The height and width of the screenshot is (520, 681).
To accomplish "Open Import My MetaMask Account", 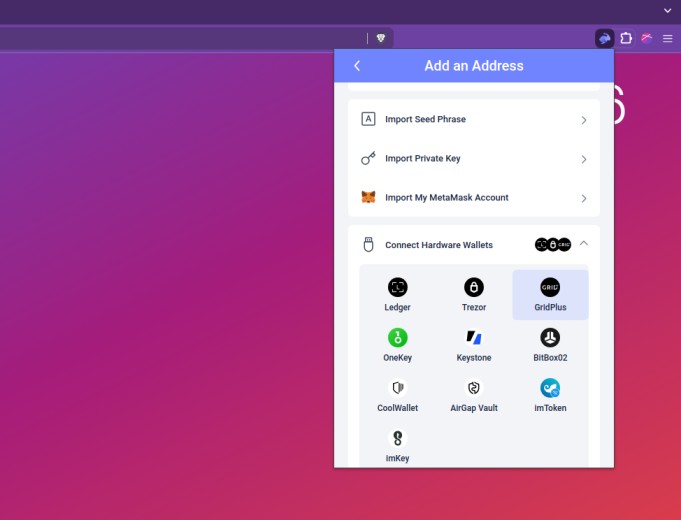I will [x=474, y=198].
